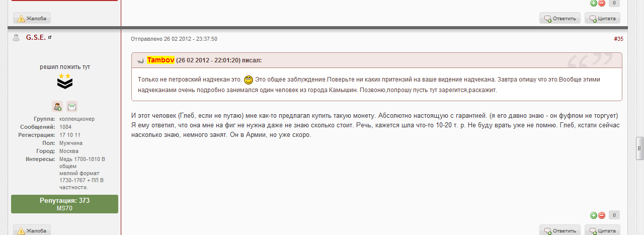The image size is (644, 235).
Task: Click the user title 'решил пожить тут'
Action: point(65,66)
